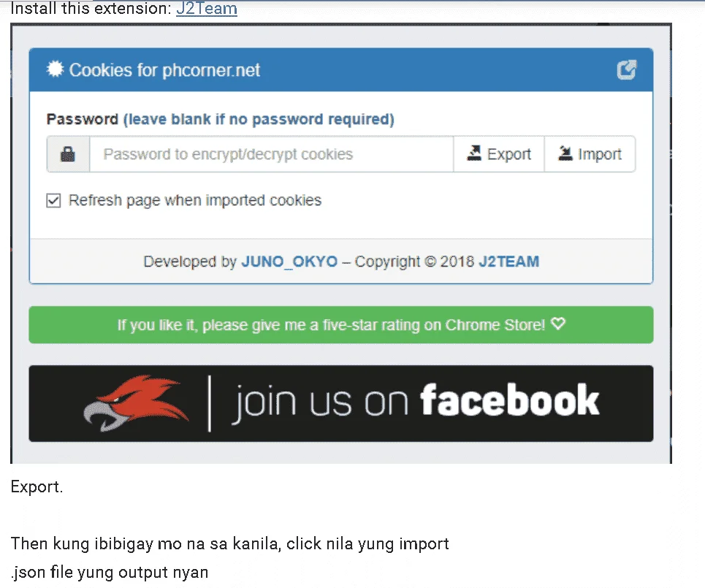Click the Refresh page when imported cookies label

pos(194,200)
